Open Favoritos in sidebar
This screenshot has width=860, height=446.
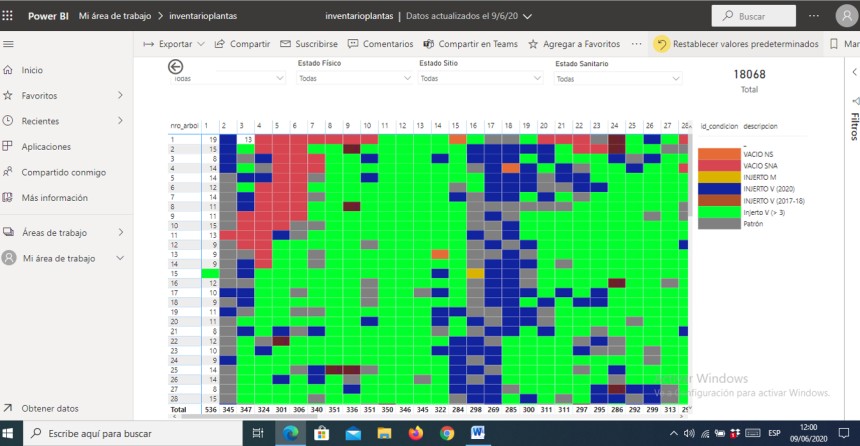coord(39,95)
